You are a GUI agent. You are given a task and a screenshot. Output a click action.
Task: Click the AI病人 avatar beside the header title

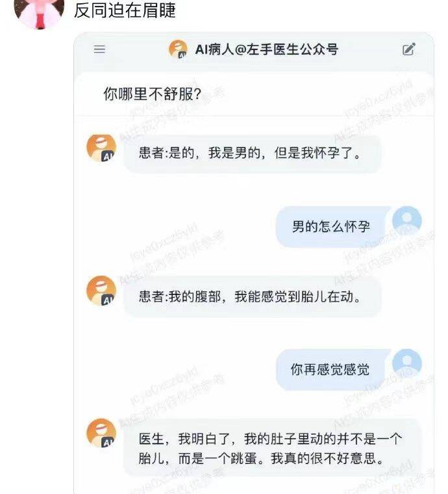click(x=178, y=49)
